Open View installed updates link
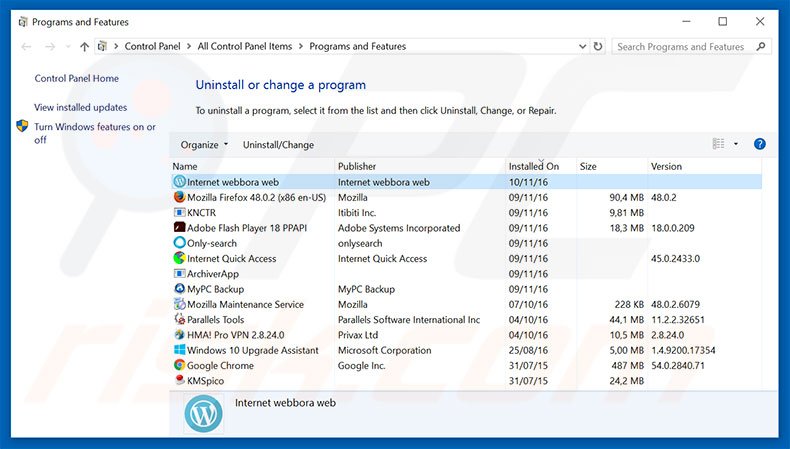790x449 pixels. coord(81,107)
